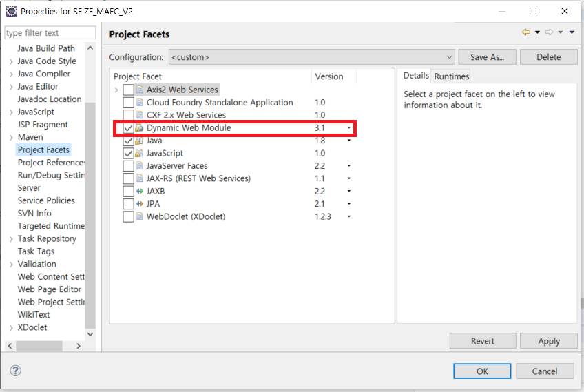Viewport: 584px width, 392px height.
Task: Open WebDoclet version dropdown arrow
Action: [x=349, y=216]
